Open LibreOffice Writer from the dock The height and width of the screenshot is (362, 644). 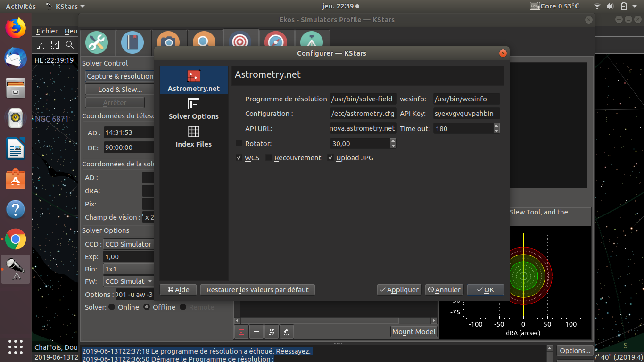coord(16,149)
